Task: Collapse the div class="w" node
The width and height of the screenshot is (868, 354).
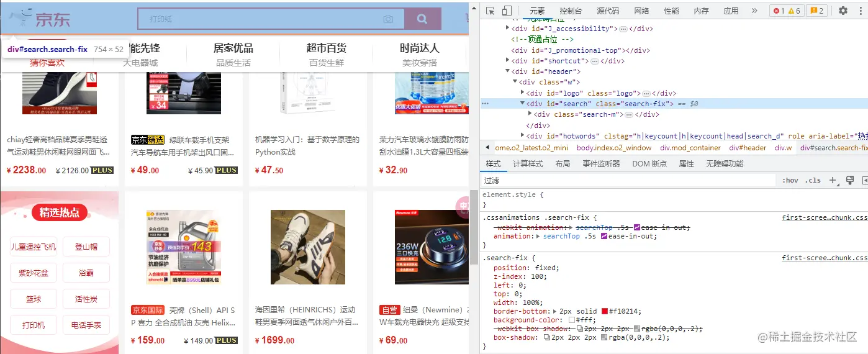Action: pos(515,82)
